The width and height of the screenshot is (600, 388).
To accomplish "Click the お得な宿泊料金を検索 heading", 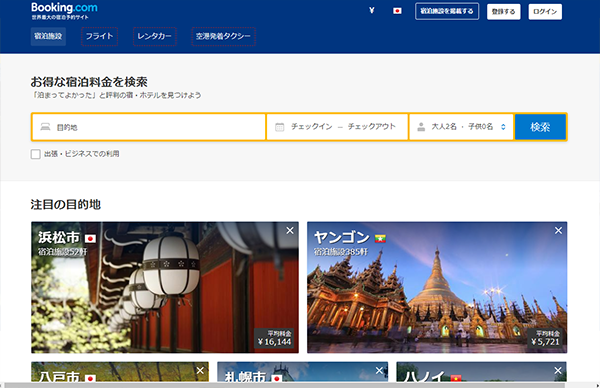I will [89, 82].
